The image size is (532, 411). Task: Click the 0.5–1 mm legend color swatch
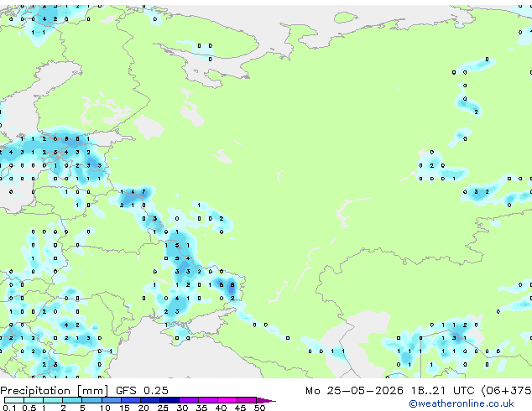click(34, 400)
